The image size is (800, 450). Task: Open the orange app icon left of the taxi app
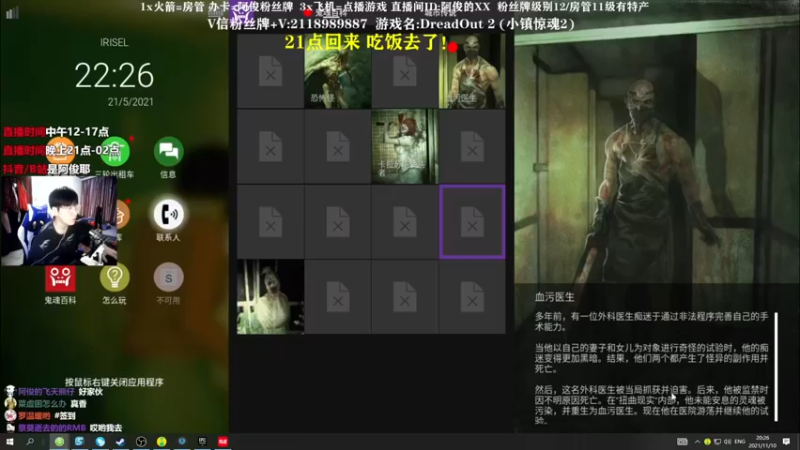60,152
